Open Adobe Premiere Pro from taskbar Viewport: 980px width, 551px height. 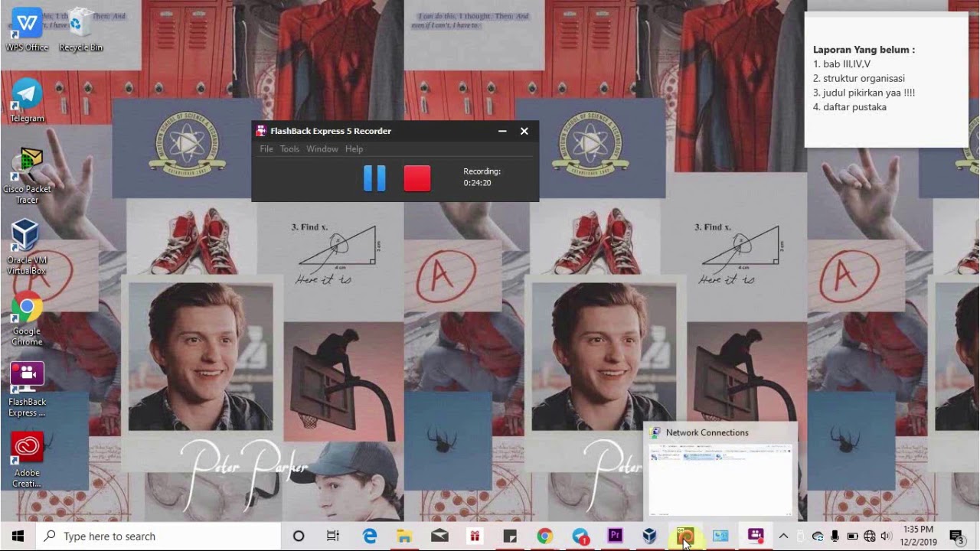615,536
